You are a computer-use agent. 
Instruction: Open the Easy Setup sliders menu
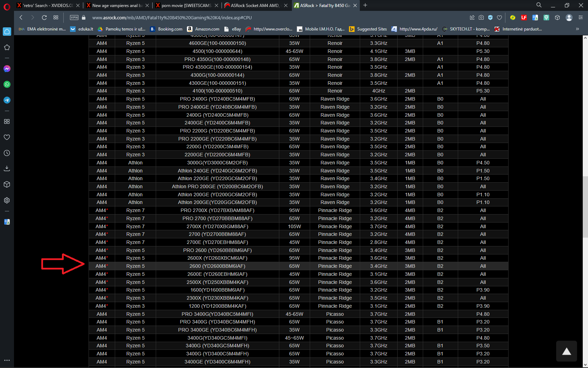click(581, 18)
